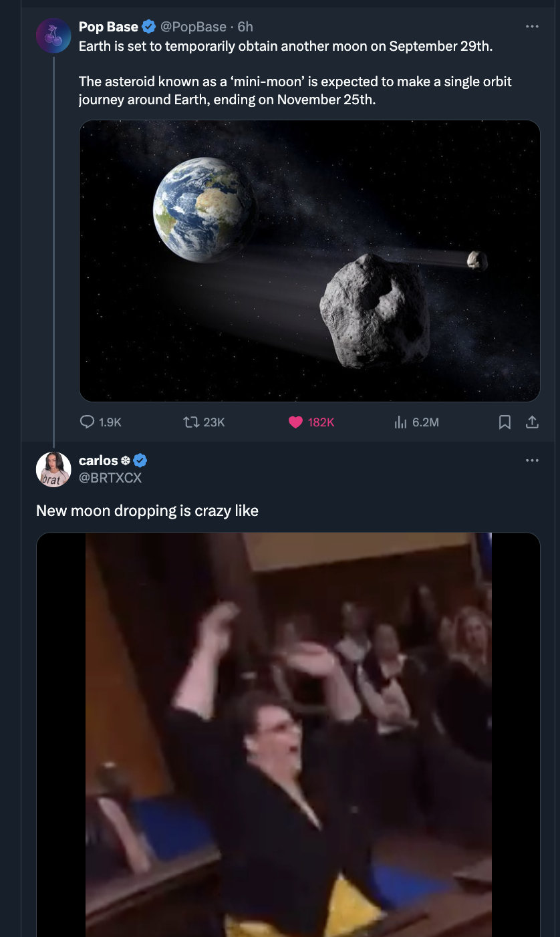The height and width of the screenshot is (937, 560).
Task: Share the Pop Base tweet
Action: click(x=533, y=422)
